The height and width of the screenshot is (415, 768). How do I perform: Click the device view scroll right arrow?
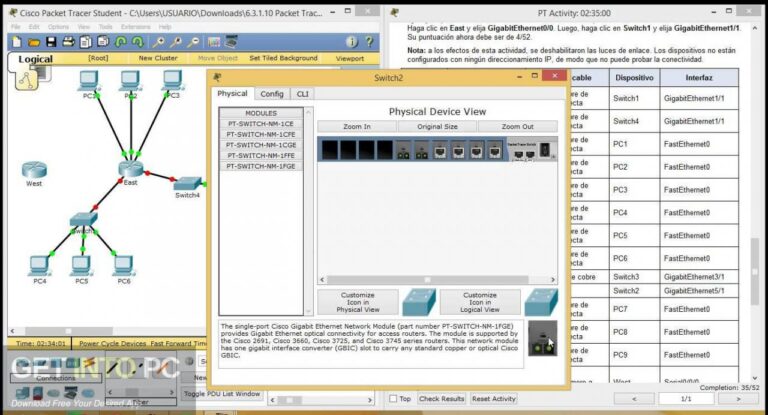pos(553,280)
